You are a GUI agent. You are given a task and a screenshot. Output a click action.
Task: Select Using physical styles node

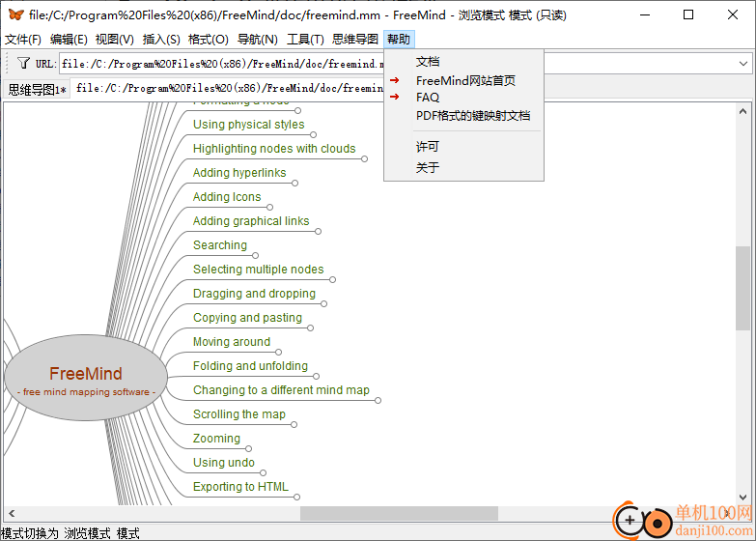(249, 125)
